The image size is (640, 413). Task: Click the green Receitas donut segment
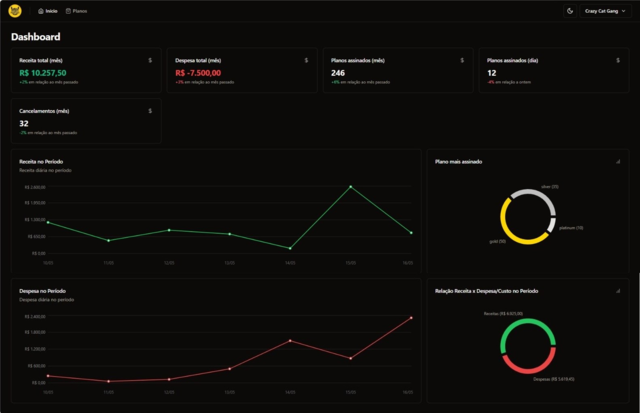coord(528,322)
